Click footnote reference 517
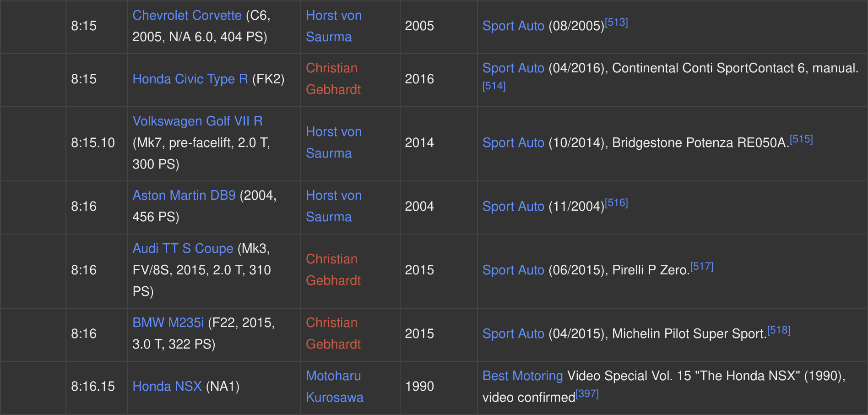 pyautogui.click(x=702, y=267)
